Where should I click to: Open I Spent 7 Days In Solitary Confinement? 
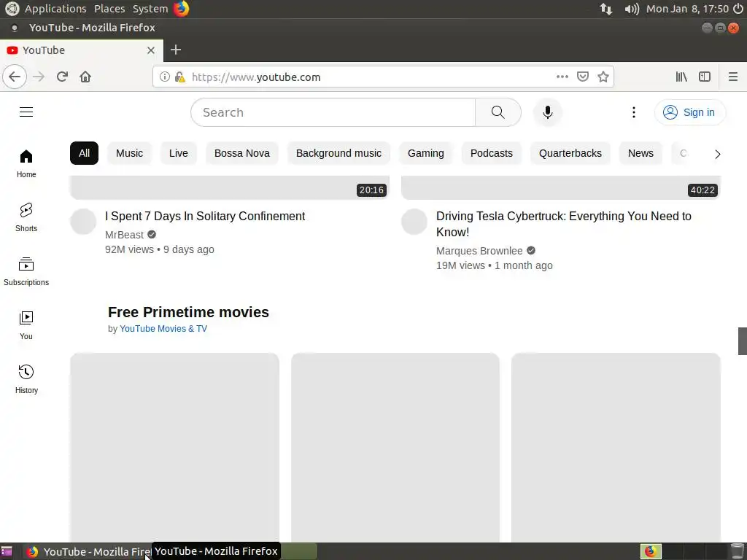(205, 216)
